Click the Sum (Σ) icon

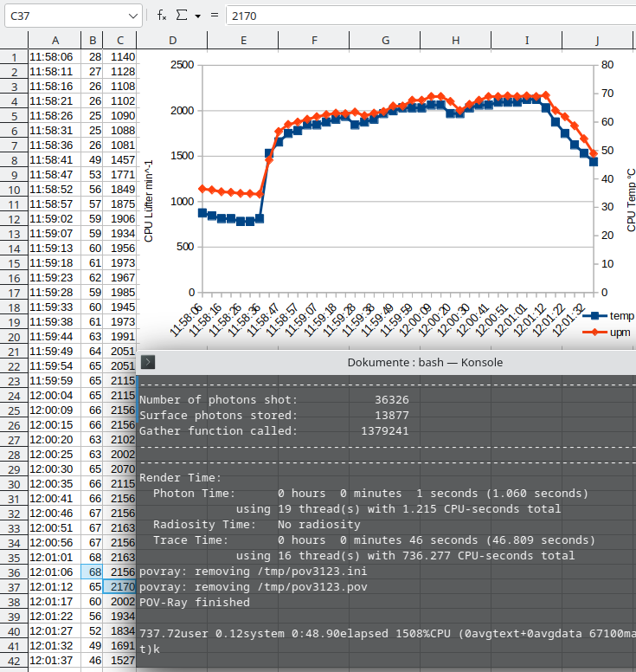(182, 16)
